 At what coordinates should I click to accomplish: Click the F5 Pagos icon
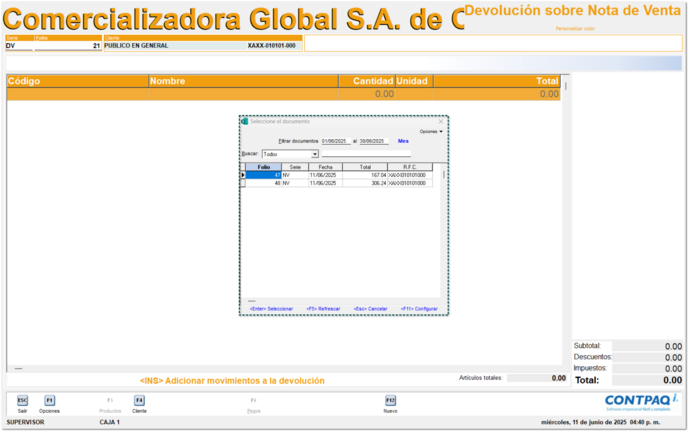point(254,400)
